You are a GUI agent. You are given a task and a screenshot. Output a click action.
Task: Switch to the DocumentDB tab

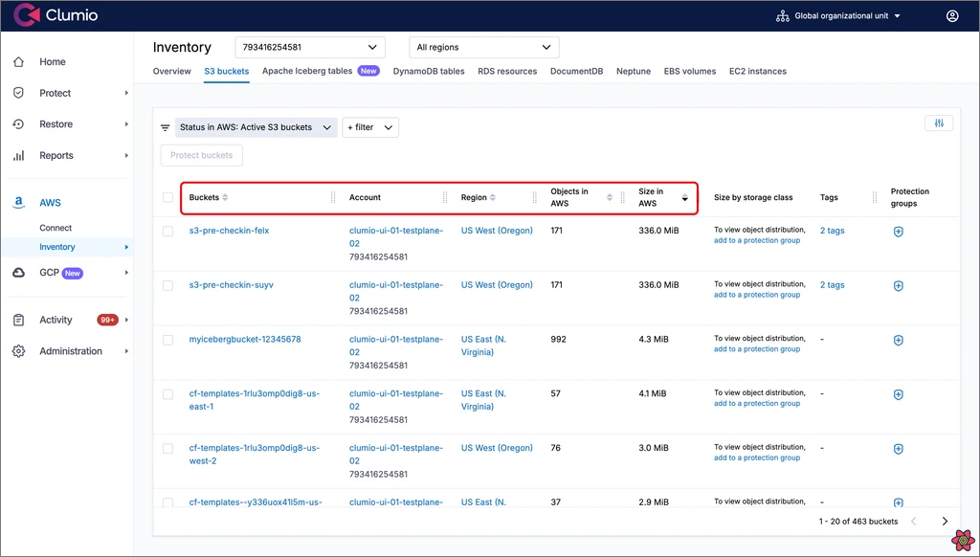point(576,71)
